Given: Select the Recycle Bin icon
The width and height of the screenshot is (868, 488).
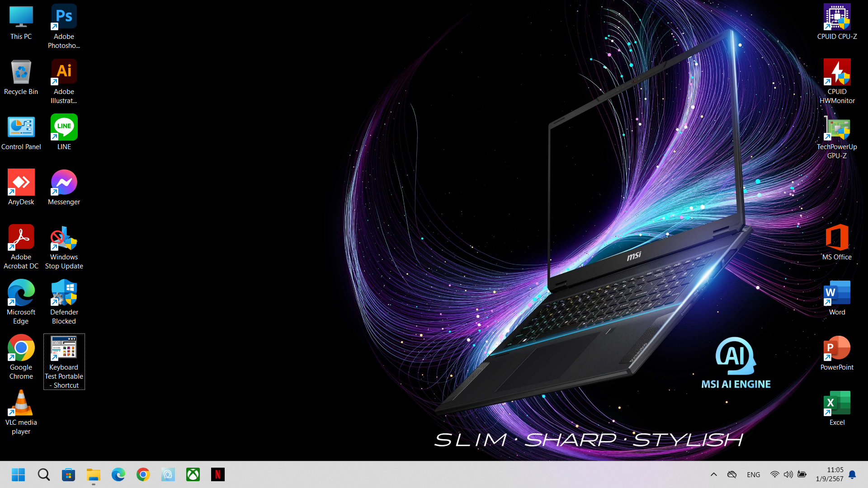Looking at the screenshot, I should click(21, 78).
